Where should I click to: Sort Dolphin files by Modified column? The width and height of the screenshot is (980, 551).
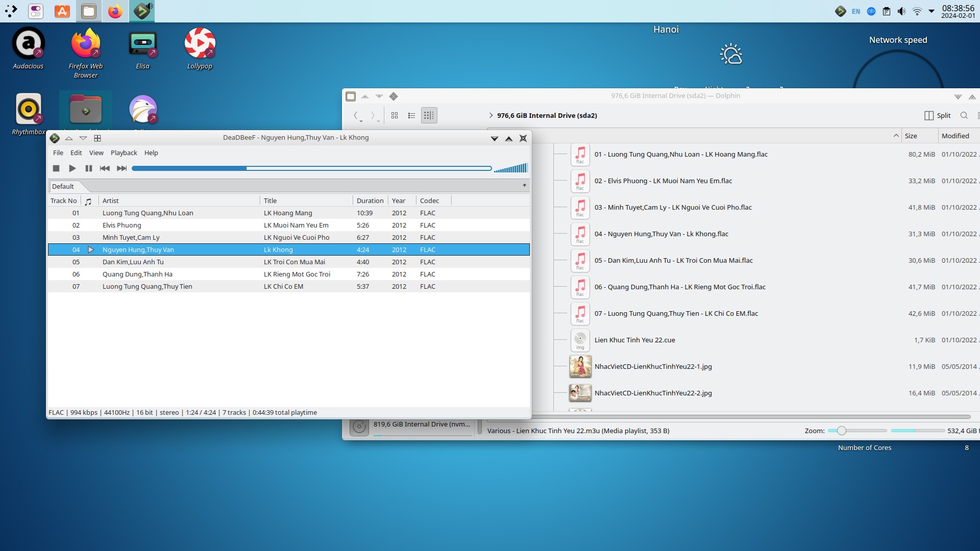pyautogui.click(x=959, y=136)
